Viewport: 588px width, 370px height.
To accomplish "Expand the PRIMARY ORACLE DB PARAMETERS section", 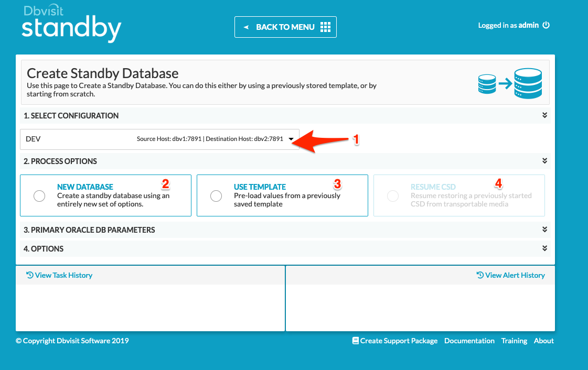I will click(x=544, y=229).
